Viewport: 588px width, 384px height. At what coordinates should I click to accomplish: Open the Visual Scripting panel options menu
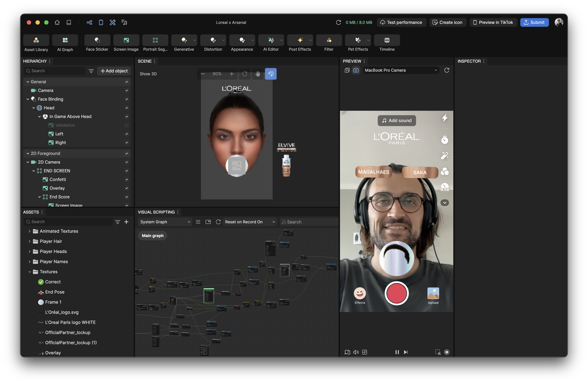tap(178, 212)
